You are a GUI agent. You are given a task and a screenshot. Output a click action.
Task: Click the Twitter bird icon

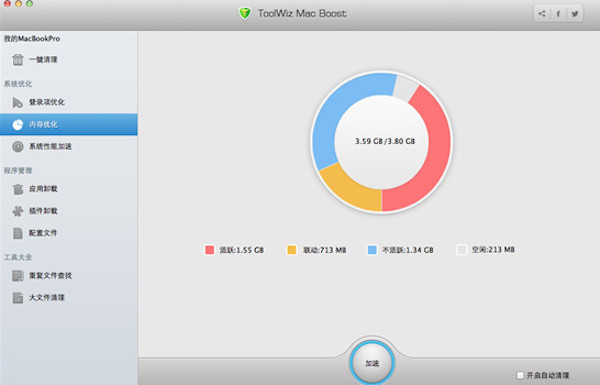pyautogui.click(x=575, y=14)
